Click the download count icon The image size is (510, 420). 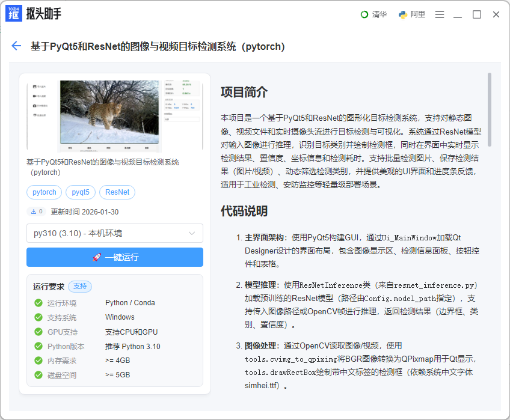coord(34,212)
